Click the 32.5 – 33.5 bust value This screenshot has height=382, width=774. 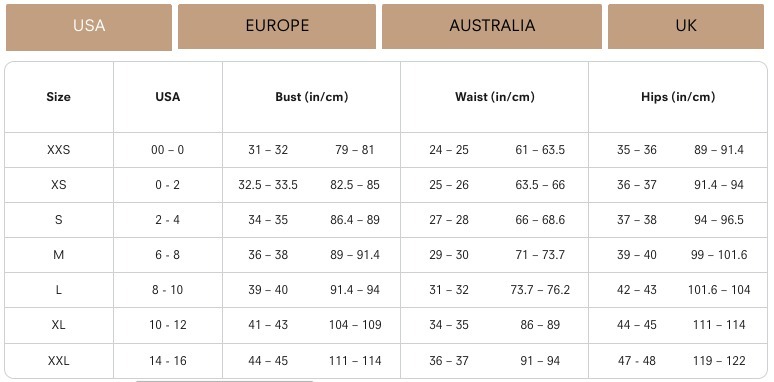coord(268,185)
